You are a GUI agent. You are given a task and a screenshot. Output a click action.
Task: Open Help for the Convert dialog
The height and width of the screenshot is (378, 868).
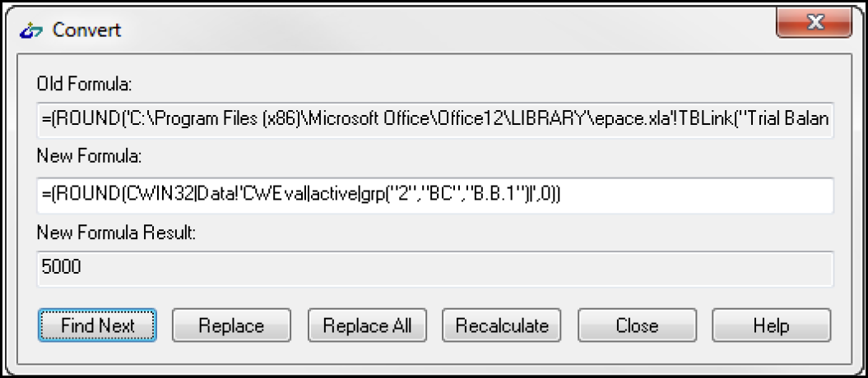click(x=772, y=325)
